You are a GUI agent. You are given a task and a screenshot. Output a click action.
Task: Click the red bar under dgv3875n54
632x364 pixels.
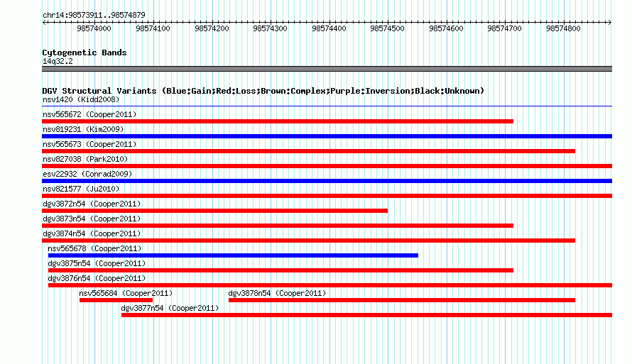[x=280, y=270]
